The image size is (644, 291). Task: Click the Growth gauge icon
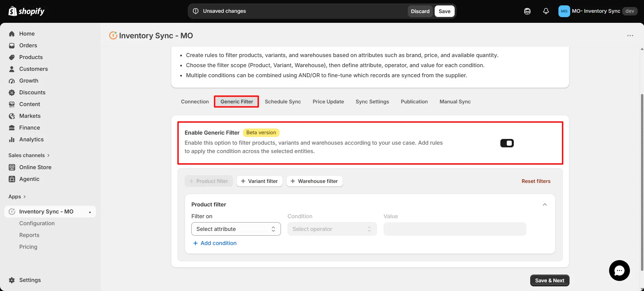(x=12, y=81)
